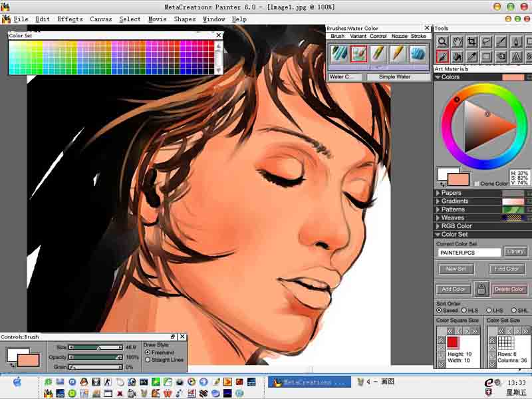Choose the fourth yellow crayon brush icon
Viewport: 532px width, 399px height.
tap(398, 54)
